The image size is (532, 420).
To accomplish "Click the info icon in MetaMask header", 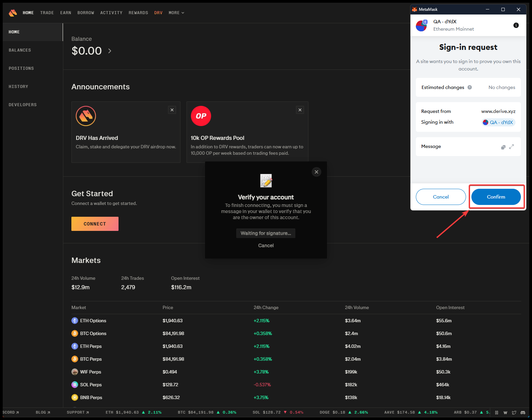I will pyautogui.click(x=516, y=25).
